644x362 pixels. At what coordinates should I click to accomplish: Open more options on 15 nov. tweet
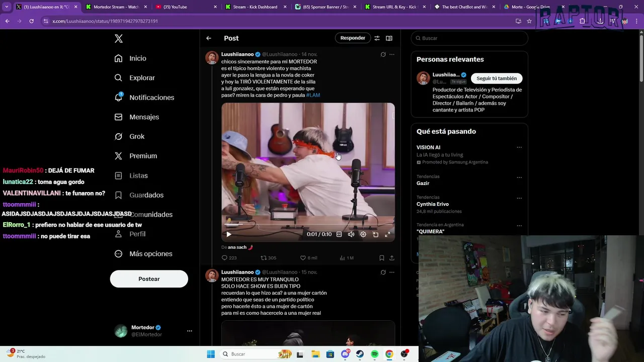(x=392, y=273)
